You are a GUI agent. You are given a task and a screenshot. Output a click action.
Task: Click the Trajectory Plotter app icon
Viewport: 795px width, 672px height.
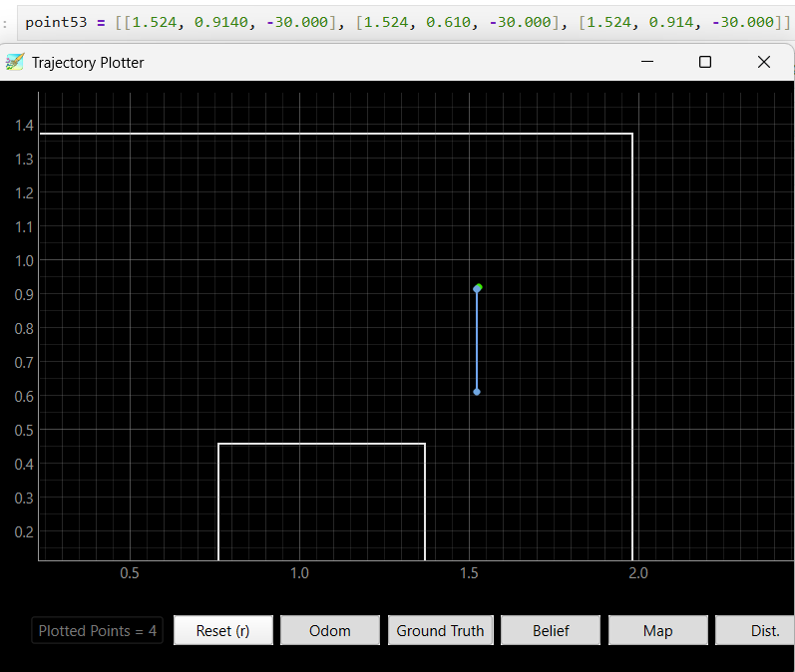click(15, 62)
